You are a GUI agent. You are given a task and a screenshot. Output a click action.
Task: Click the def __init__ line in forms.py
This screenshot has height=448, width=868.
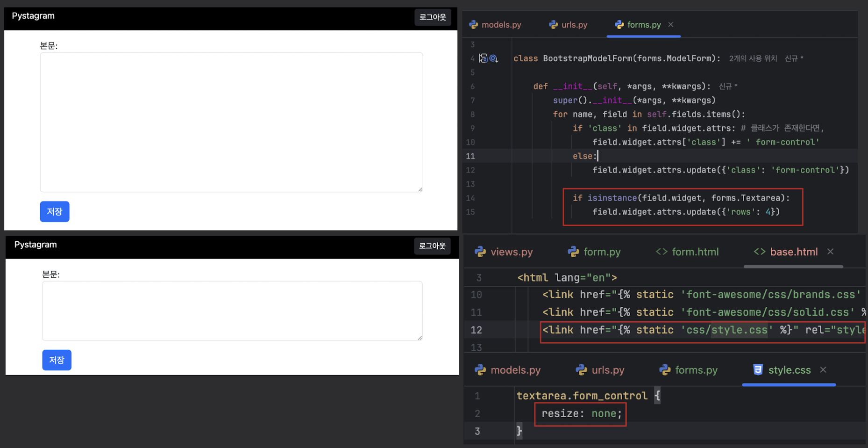tap(622, 87)
